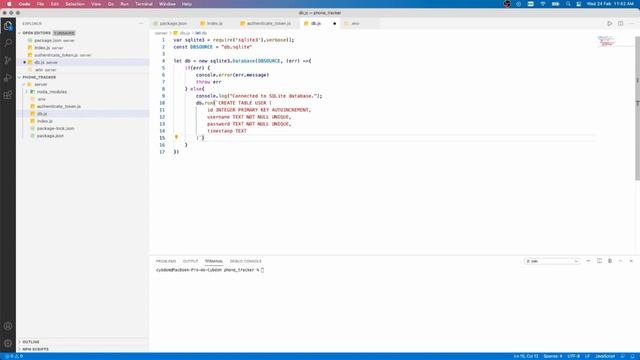Open the Explorer view in the activity bar
This screenshot has height=360, width=640.
click(8, 26)
